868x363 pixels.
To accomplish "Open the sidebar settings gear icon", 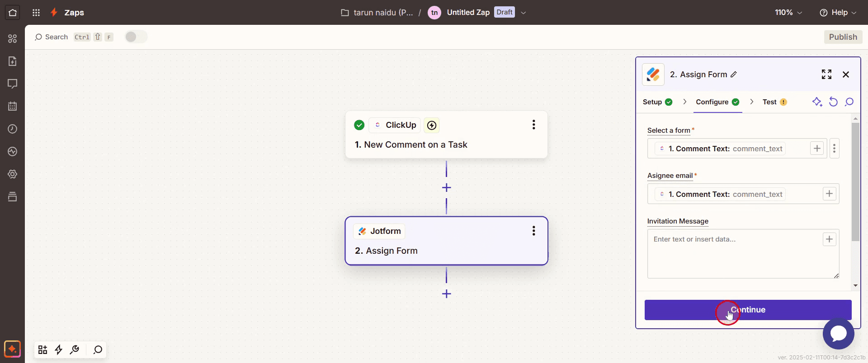I will [x=13, y=174].
